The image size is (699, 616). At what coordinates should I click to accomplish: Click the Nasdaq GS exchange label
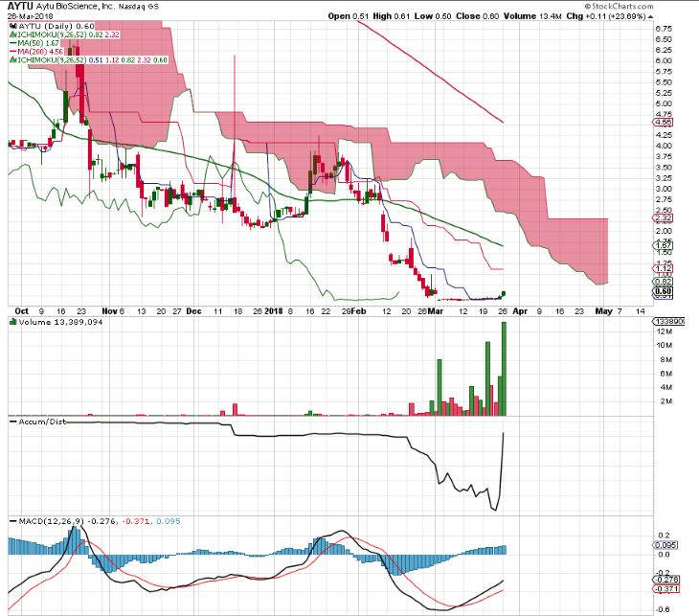138,7
